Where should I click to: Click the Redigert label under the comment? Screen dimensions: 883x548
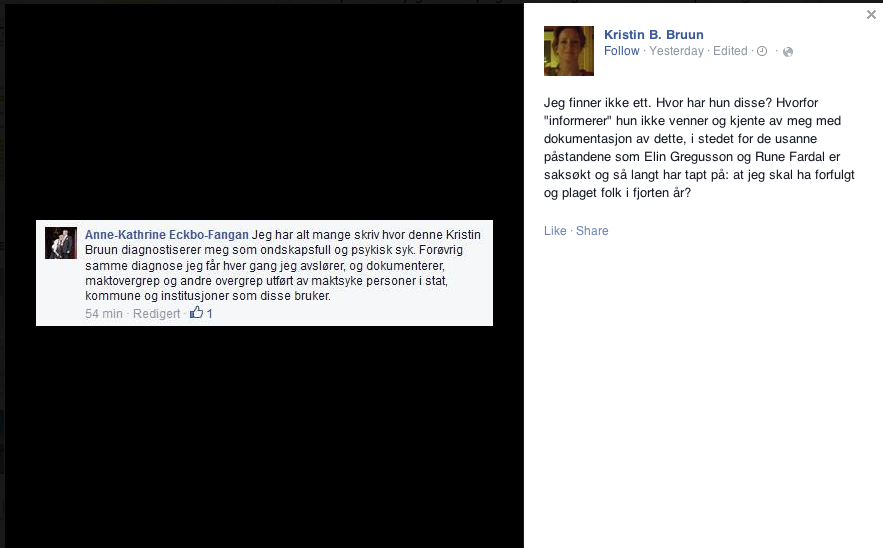(x=157, y=314)
